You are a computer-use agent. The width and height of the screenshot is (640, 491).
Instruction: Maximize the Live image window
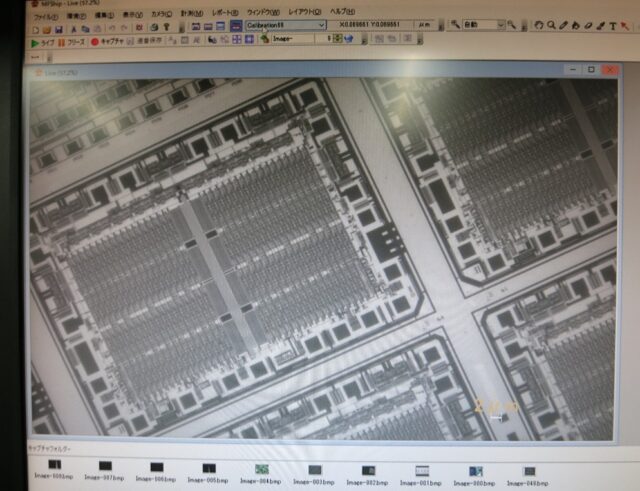point(591,70)
